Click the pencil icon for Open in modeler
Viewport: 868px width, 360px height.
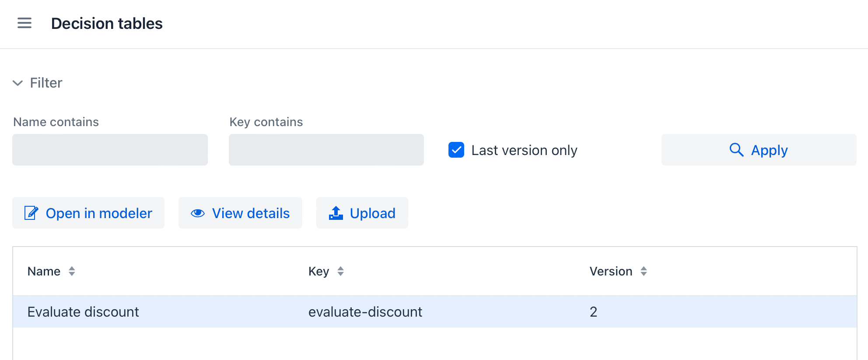click(x=31, y=213)
